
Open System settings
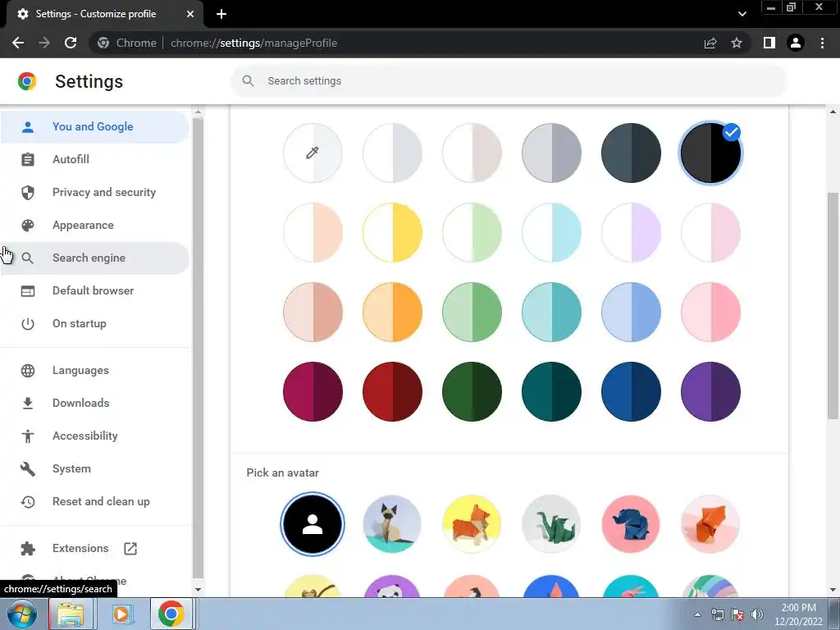click(95, 468)
